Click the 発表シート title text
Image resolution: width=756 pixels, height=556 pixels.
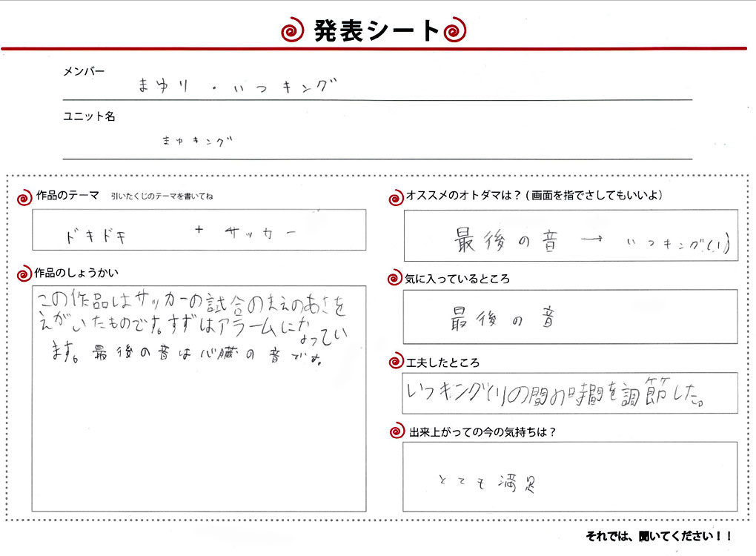[x=376, y=31]
